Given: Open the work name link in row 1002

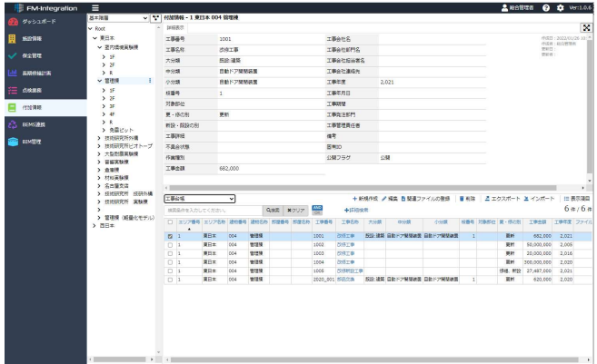Looking at the screenshot, I should [345, 245].
